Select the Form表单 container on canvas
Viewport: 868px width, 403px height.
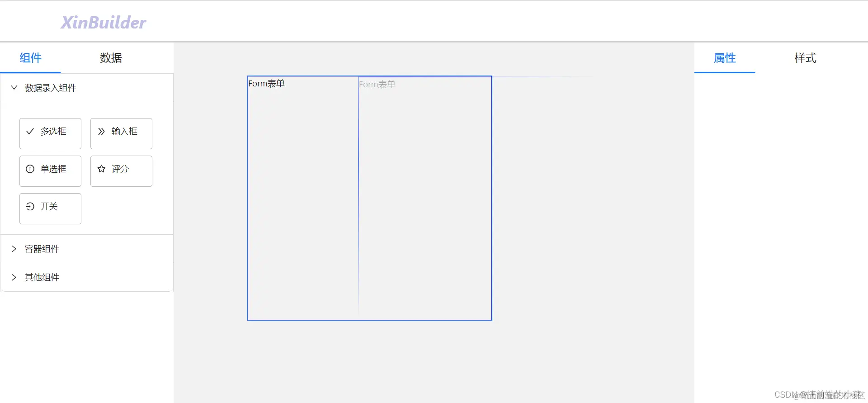point(369,198)
